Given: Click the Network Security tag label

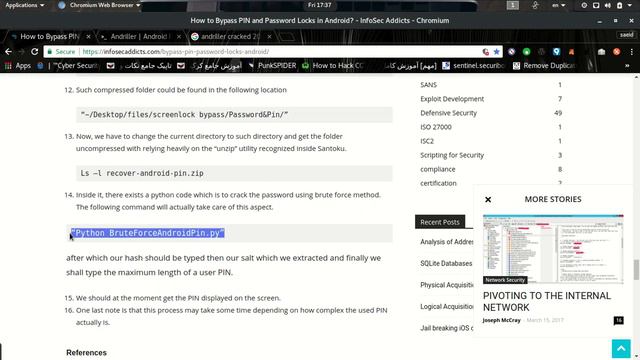Looking at the screenshot, I should pos(505,280).
